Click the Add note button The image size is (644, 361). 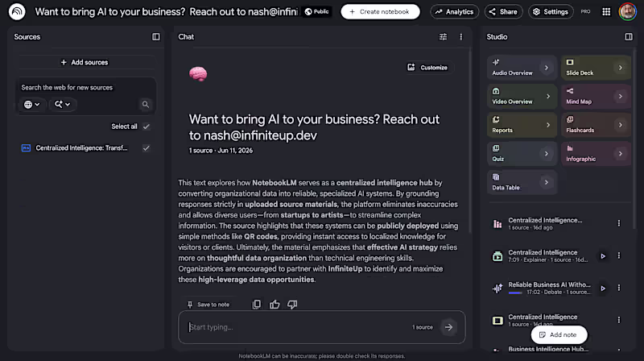[x=559, y=334]
